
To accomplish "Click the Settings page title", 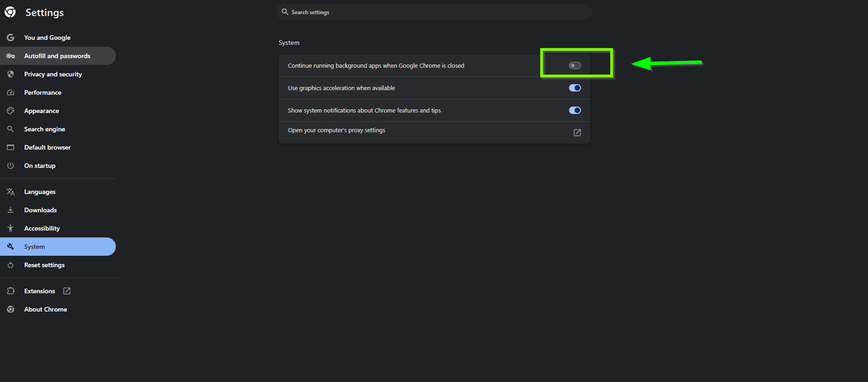I will click(x=44, y=12).
